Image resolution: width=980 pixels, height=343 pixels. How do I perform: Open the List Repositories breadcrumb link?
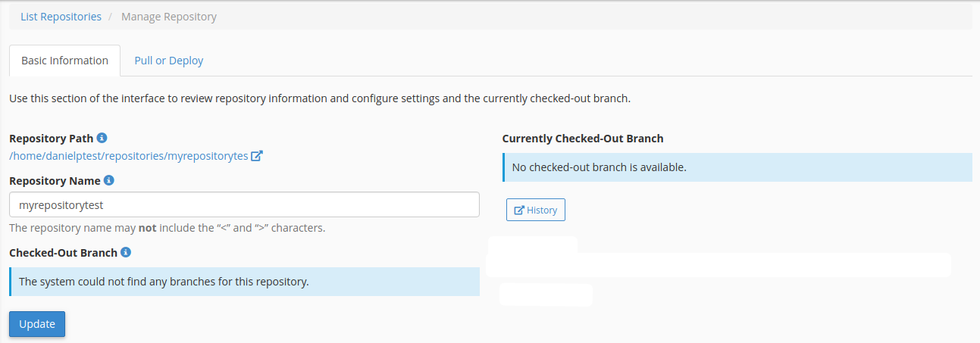61,16
